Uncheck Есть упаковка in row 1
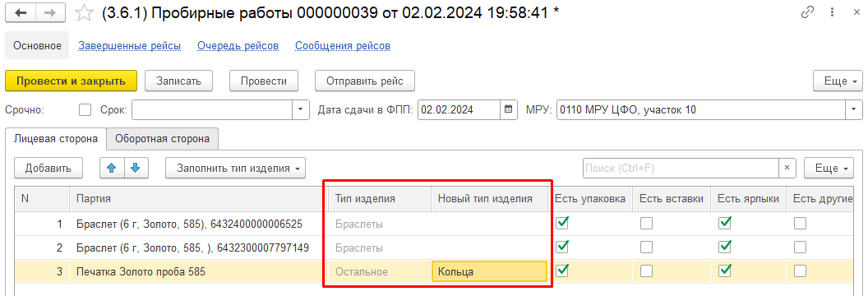 [x=562, y=223]
